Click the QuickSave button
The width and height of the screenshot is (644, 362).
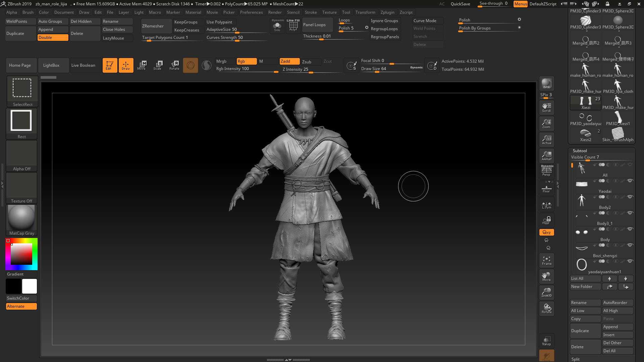click(x=460, y=4)
